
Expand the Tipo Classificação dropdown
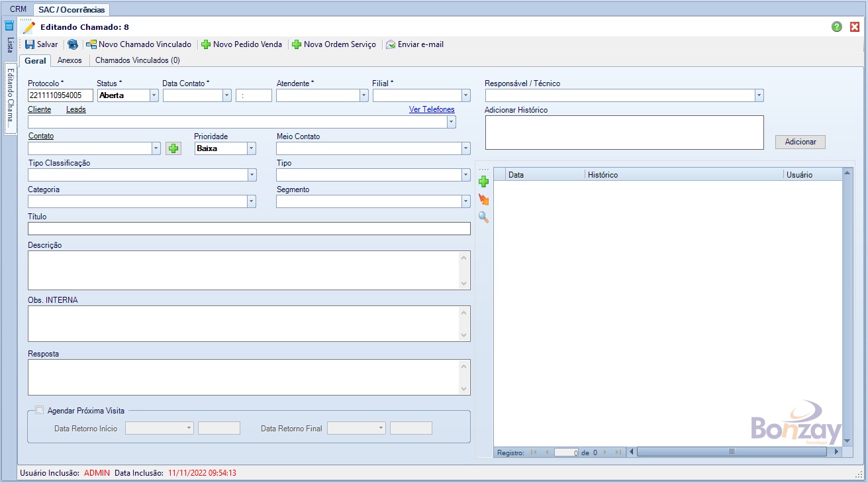(252, 175)
